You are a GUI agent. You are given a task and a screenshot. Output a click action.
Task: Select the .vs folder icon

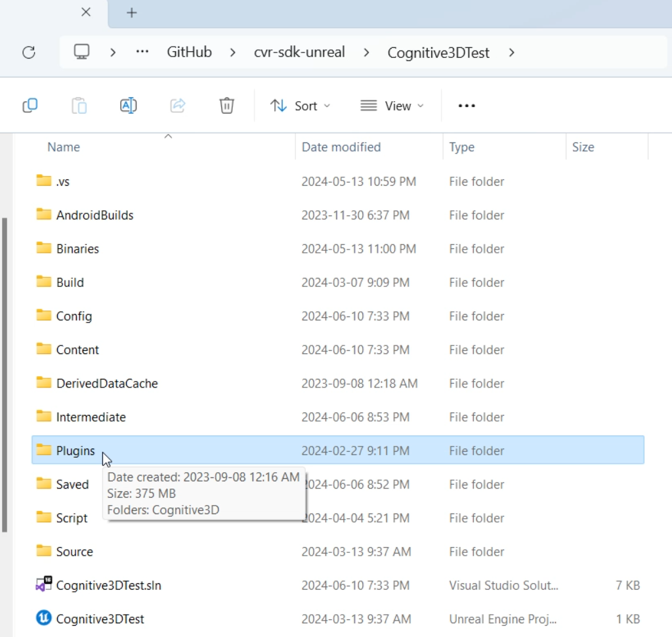(x=44, y=181)
